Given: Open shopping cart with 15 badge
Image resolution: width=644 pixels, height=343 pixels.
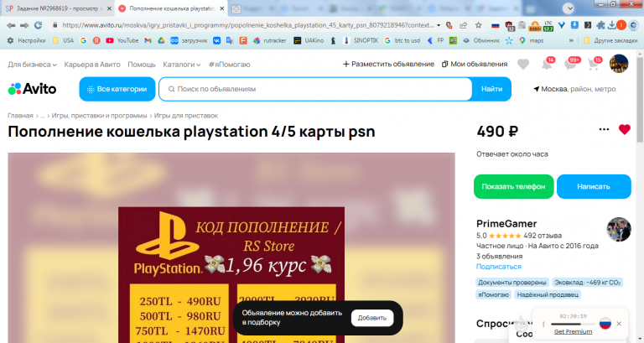Looking at the screenshot, I should (595, 64).
